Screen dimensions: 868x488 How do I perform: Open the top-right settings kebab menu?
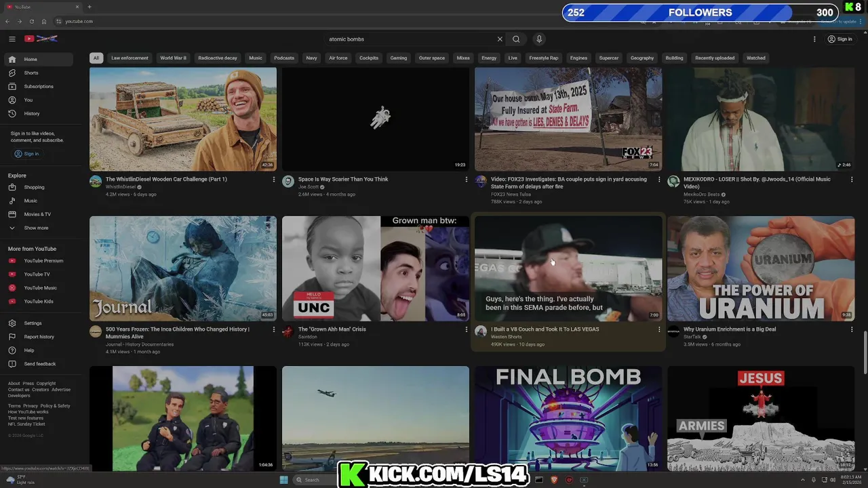(x=814, y=39)
